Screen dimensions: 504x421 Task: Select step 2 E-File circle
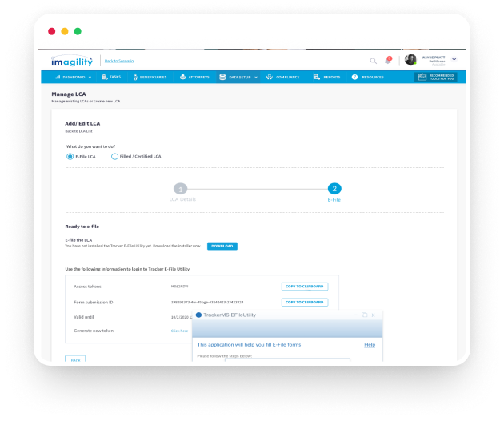pyautogui.click(x=334, y=189)
